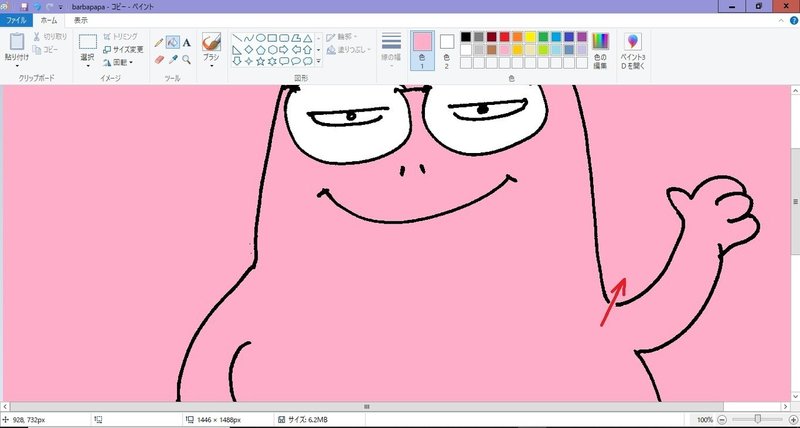Click the Save icon in title bar
Screen dimensions: 800x428
[24, 7]
